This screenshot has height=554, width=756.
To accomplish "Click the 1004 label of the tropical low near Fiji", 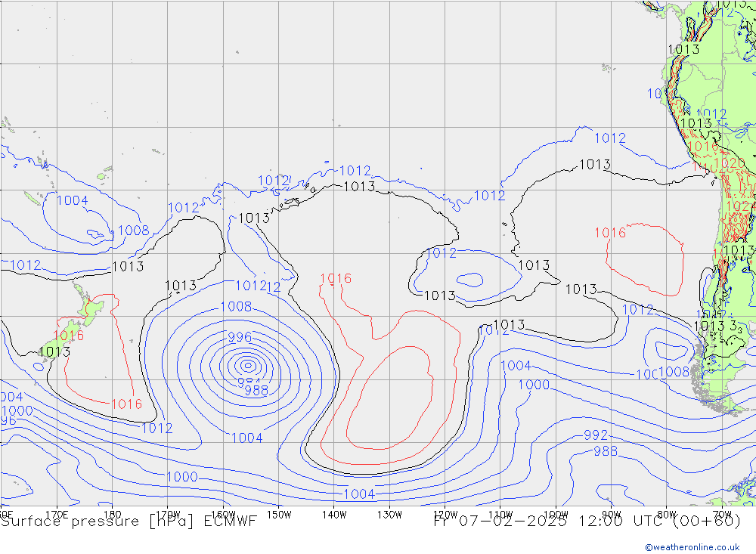I will [x=73, y=200].
